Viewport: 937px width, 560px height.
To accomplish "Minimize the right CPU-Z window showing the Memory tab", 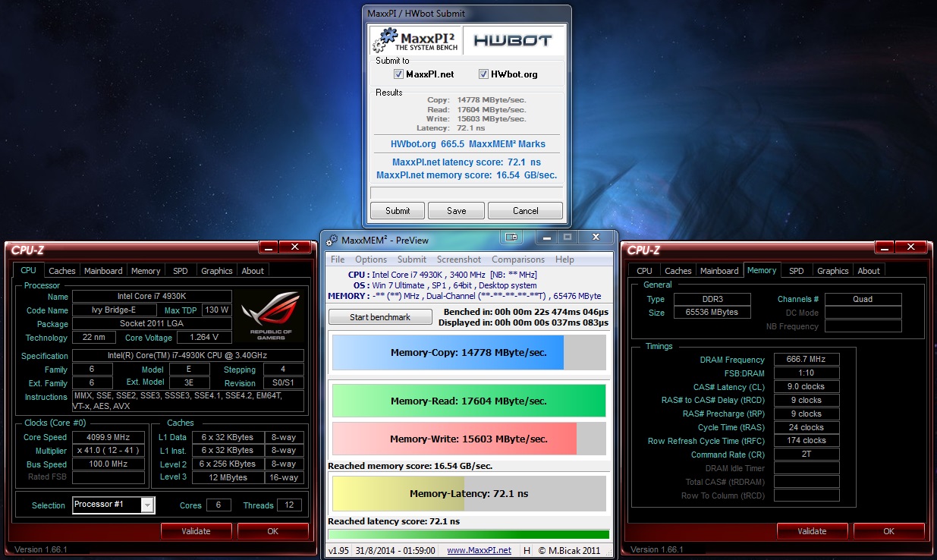I will 884,247.
